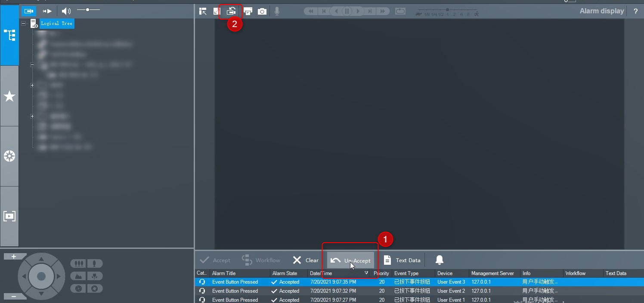
Task: Click the maximize image window icon
Action: [217, 11]
